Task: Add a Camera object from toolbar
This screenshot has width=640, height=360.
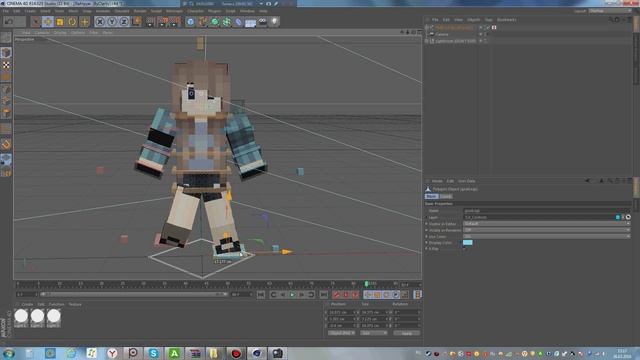Action: coord(262,22)
